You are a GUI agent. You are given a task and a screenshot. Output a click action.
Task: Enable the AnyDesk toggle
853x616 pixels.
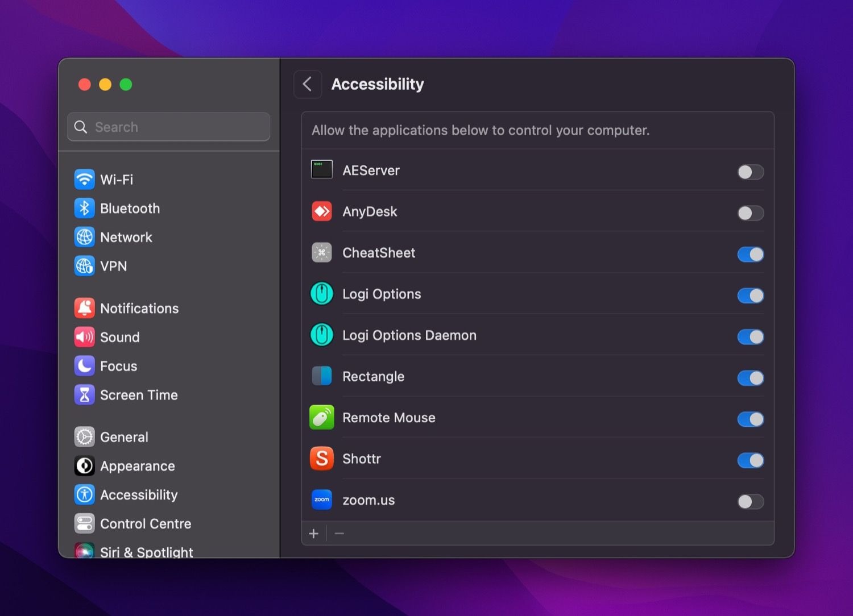[x=751, y=213]
